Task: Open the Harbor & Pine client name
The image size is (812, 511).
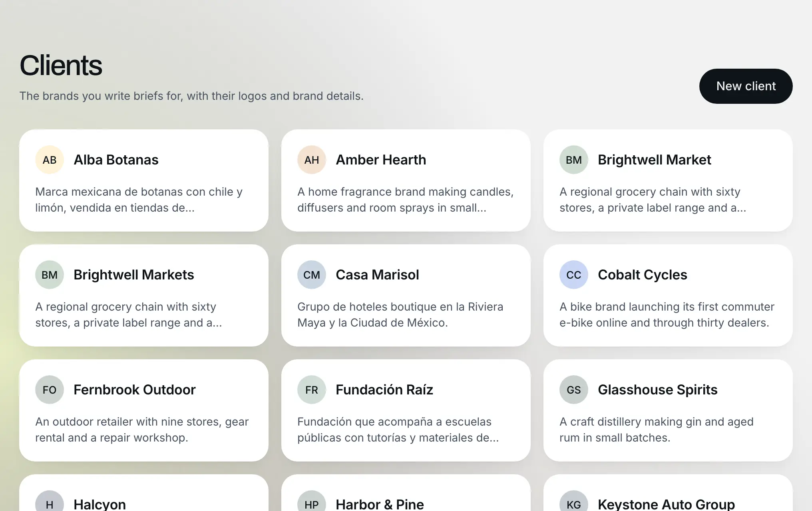Action: (x=380, y=504)
